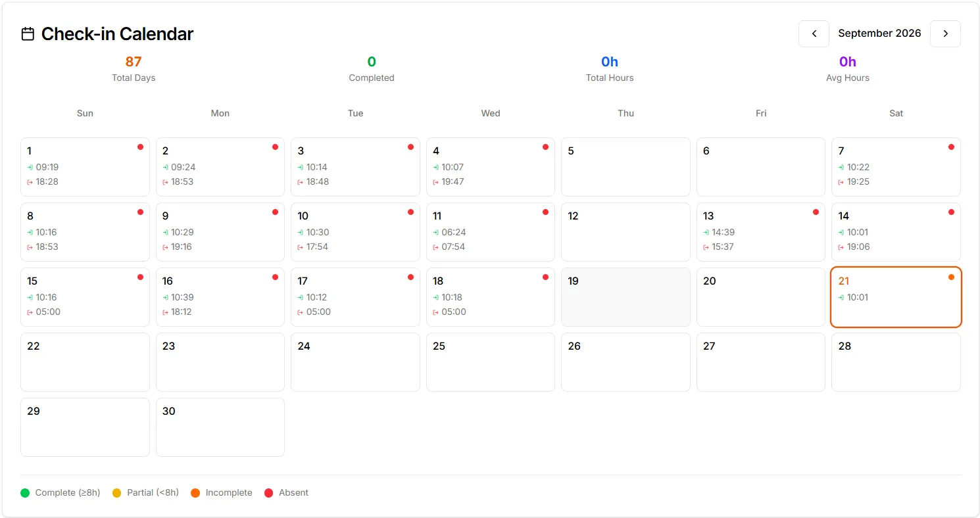Screen dimensions: 980x518
Task: Click the 10:07 check-in time on day 4
Action: click(453, 168)
